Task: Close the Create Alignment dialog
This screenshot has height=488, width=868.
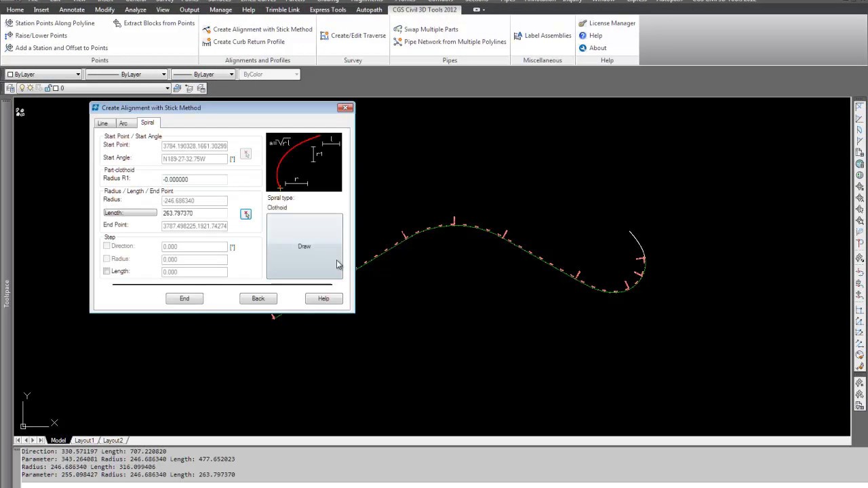Action: point(345,107)
